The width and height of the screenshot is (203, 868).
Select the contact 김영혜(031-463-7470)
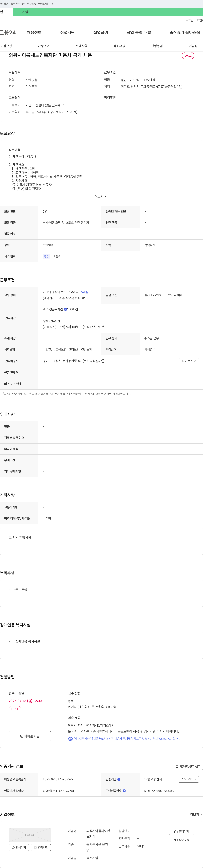point(58,790)
